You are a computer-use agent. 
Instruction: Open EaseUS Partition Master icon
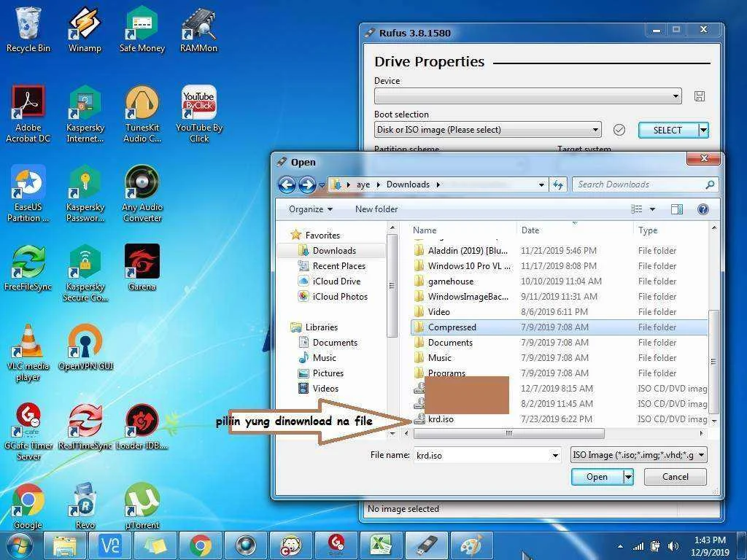[28, 194]
